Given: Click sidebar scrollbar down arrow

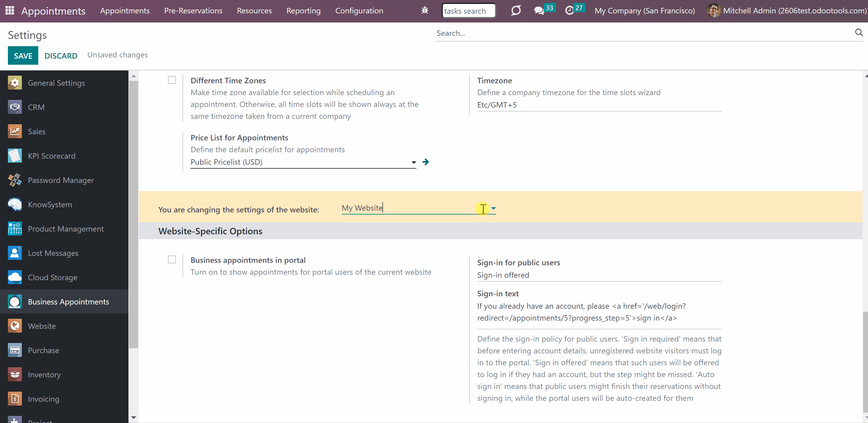Looking at the screenshot, I should [133, 418].
